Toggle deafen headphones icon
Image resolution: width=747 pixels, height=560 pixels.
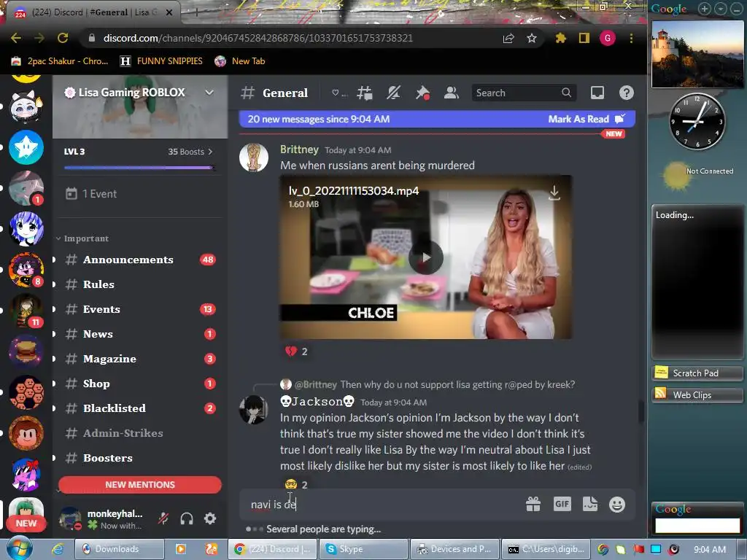187,518
